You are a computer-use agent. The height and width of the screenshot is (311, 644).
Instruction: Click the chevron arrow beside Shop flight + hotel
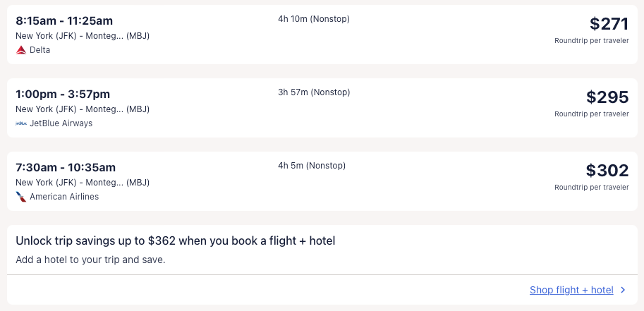point(623,290)
